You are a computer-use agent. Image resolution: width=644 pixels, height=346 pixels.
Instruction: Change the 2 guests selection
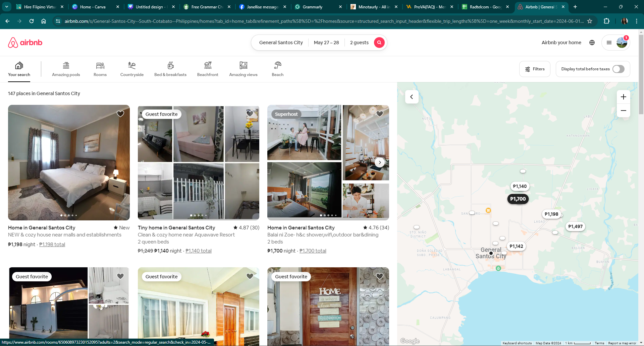359,43
